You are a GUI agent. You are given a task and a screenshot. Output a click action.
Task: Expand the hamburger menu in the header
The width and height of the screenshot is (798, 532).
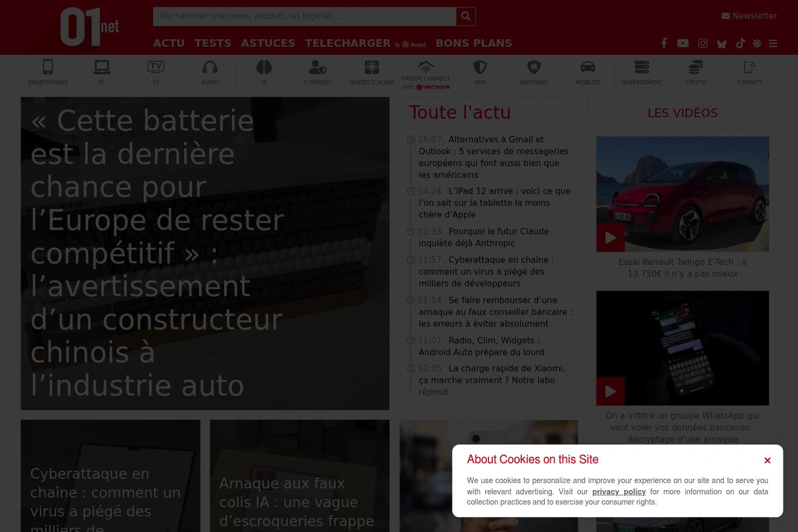[x=773, y=44]
